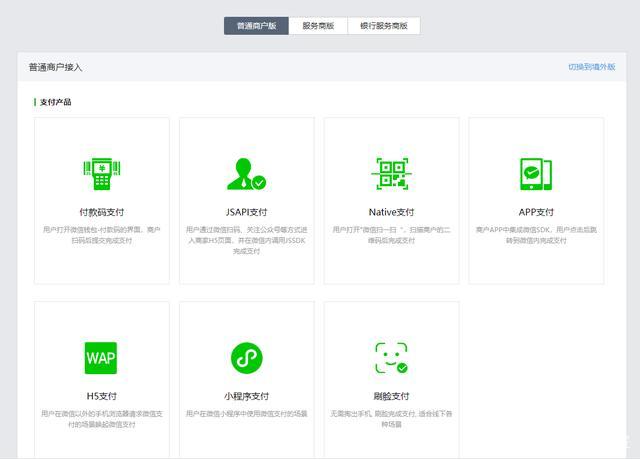Click the Native支付 QR code icon
The image size is (640, 460).
click(391, 173)
